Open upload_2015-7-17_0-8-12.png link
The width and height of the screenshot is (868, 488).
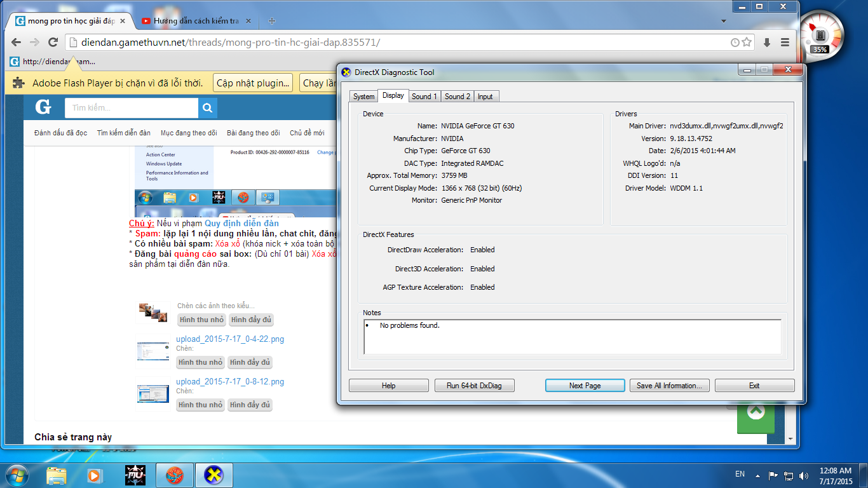(230, 382)
